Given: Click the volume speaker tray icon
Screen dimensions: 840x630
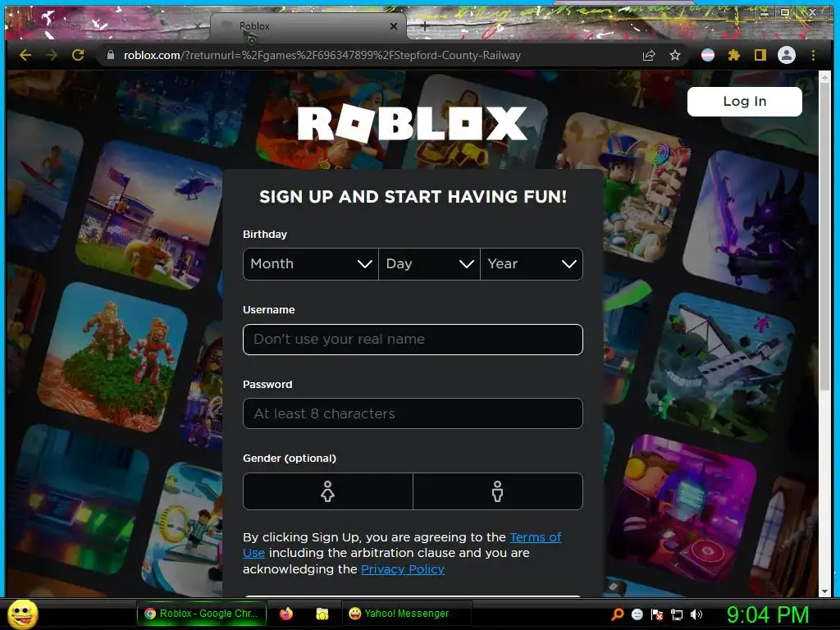Looking at the screenshot, I should tap(696, 614).
